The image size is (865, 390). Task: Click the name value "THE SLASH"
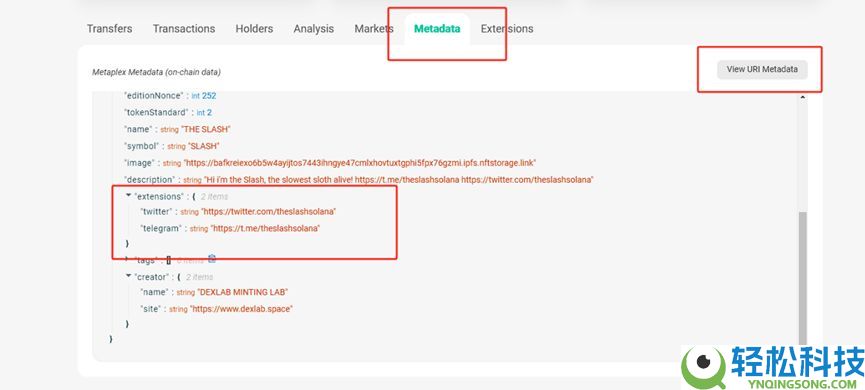[206, 129]
